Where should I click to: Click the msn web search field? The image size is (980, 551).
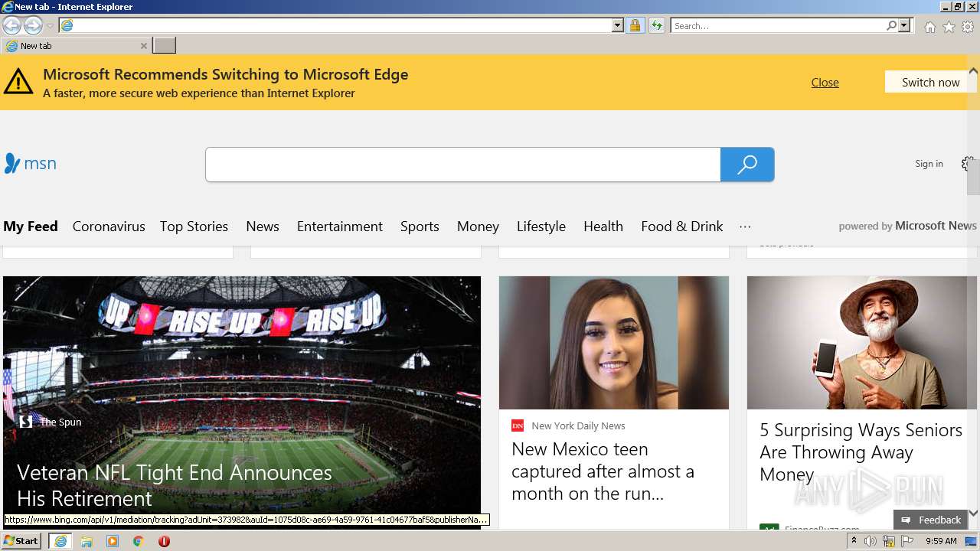pyautogui.click(x=463, y=165)
